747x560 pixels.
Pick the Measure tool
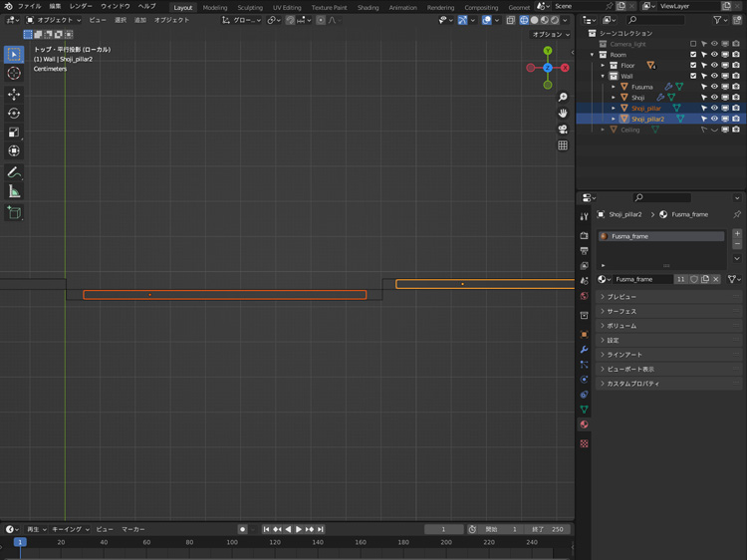14,191
